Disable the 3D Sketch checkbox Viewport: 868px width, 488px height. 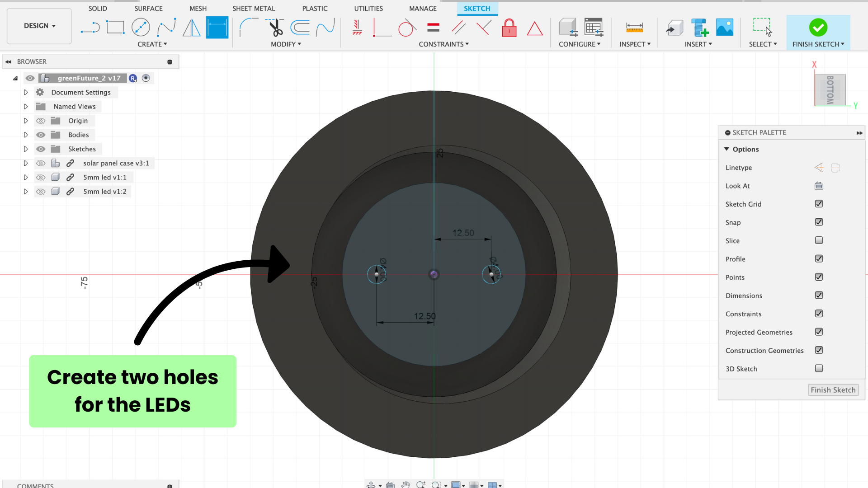pos(819,368)
